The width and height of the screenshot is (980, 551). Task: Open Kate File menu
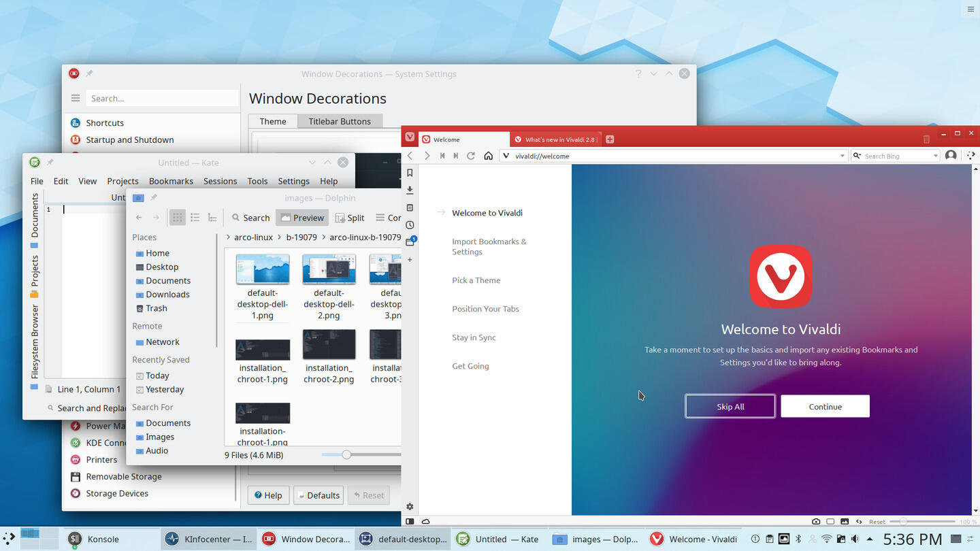(x=37, y=181)
